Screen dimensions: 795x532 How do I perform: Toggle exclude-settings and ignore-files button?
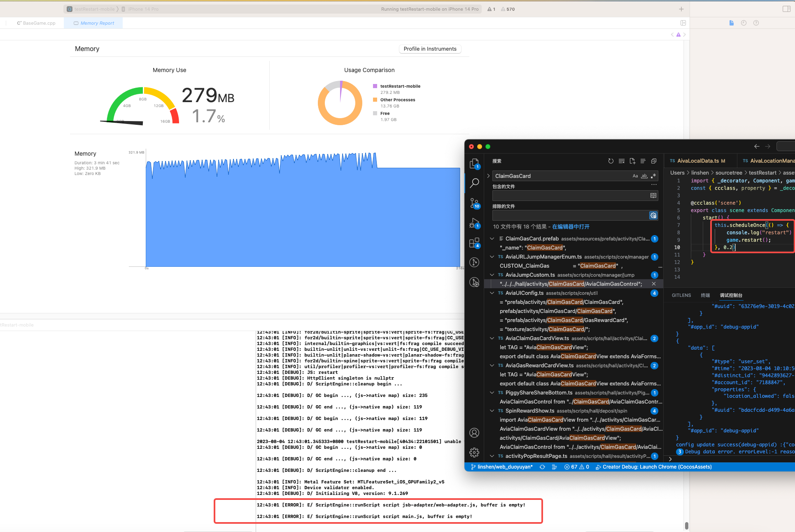click(x=653, y=215)
